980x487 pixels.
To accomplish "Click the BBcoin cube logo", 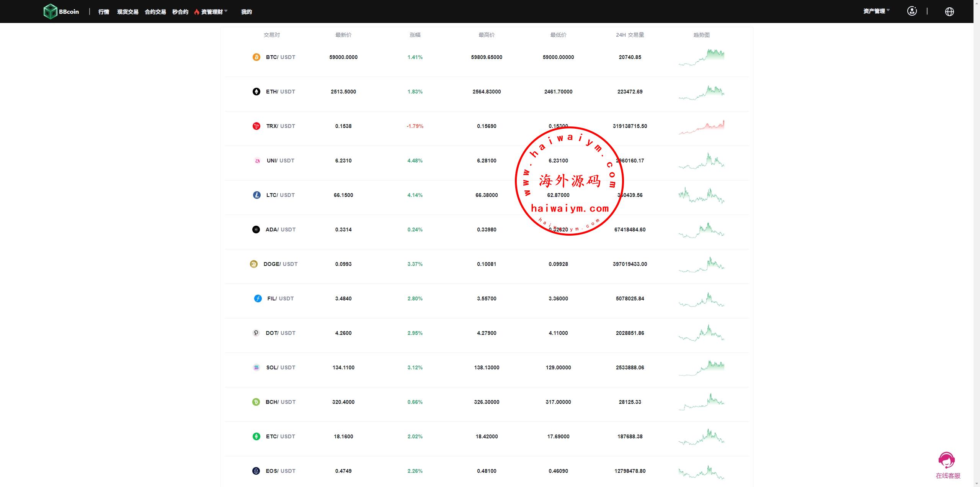I will click(x=50, y=11).
